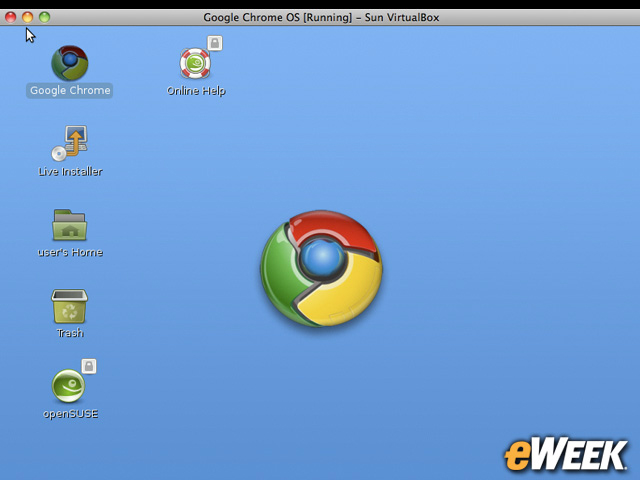Open the user's Home folder icon
Screen dimensions: 640x480
[x=69, y=225]
